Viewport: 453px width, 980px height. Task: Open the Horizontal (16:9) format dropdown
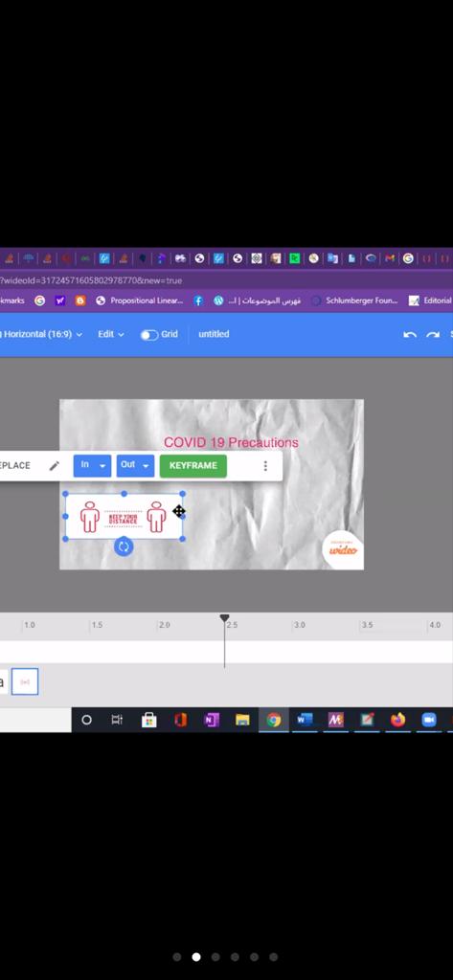tap(42, 334)
